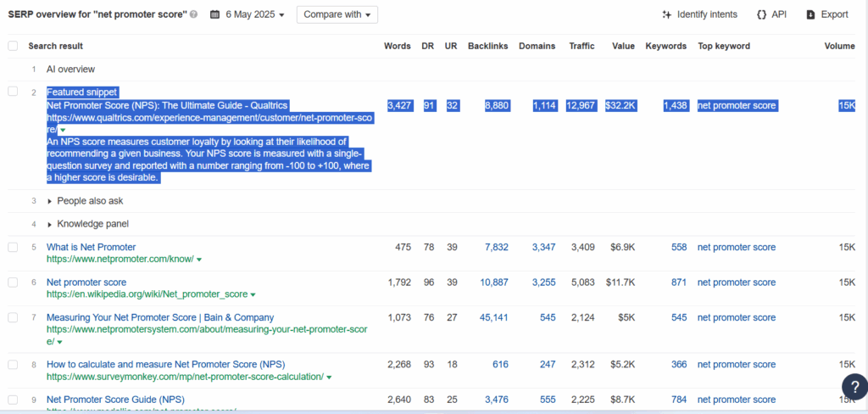Click the Featured snippet label
This screenshot has height=414, width=868.
coord(82,92)
